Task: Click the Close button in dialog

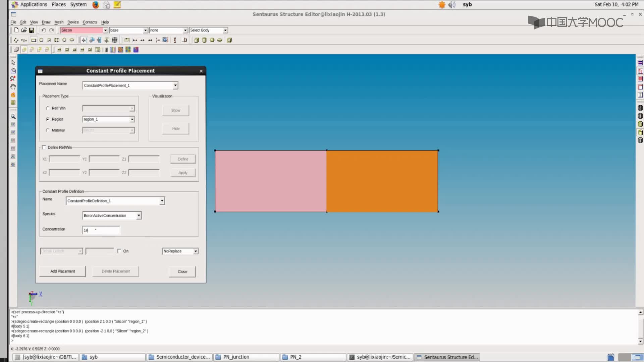Action: (182, 271)
